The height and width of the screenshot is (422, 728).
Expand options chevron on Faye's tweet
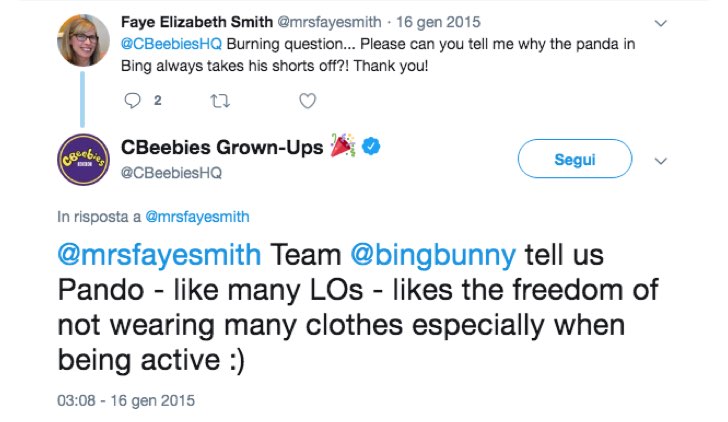click(660, 23)
